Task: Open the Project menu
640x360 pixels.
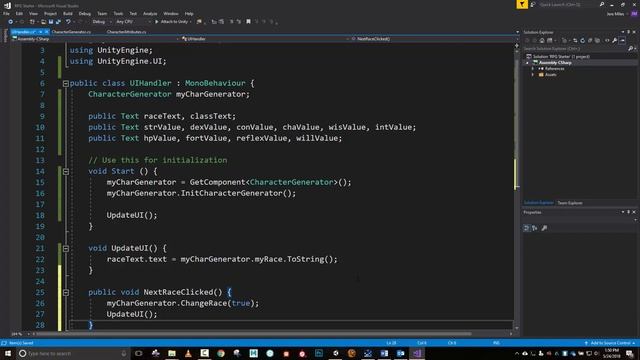Action: tap(50, 13)
